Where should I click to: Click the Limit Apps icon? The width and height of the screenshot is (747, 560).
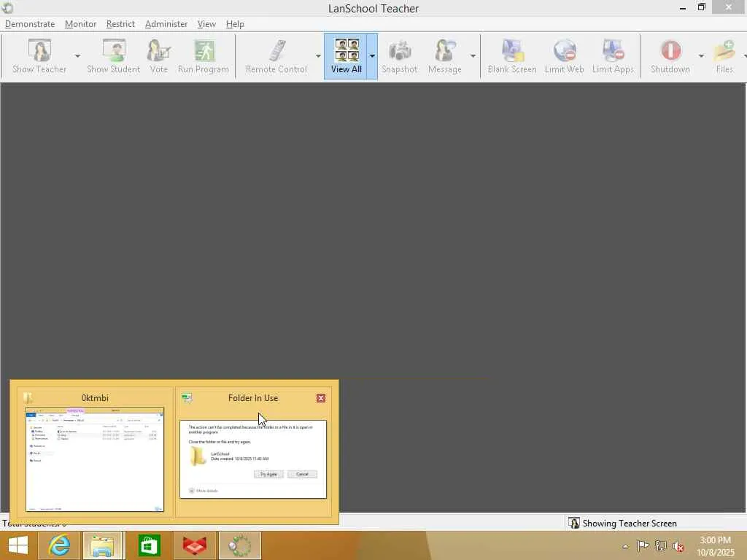point(613,56)
